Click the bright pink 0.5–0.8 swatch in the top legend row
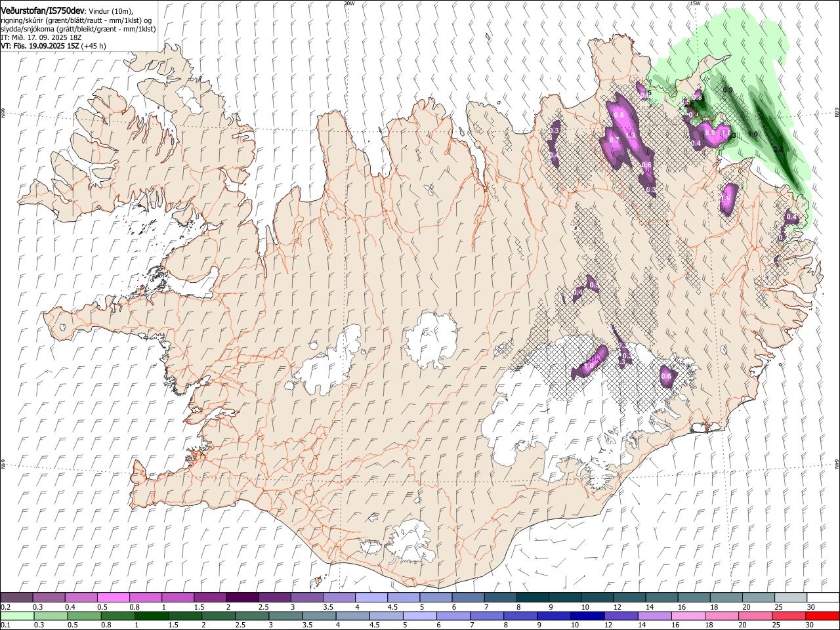This screenshot has width=840, height=630. coord(114,598)
